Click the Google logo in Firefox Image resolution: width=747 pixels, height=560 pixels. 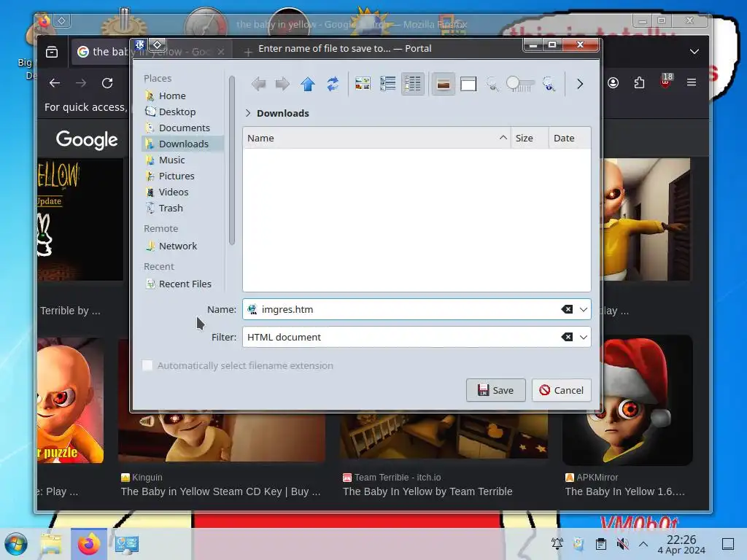(87, 139)
